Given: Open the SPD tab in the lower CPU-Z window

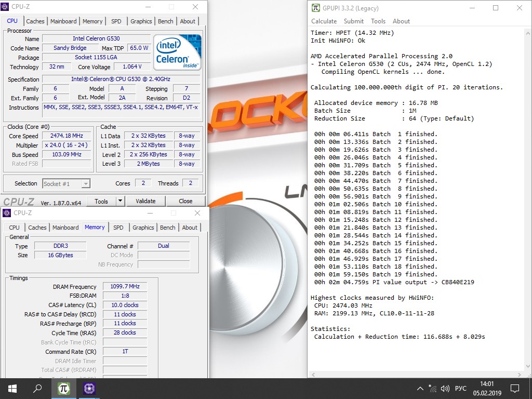Looking at the screenshot, I should coord(118,228).
